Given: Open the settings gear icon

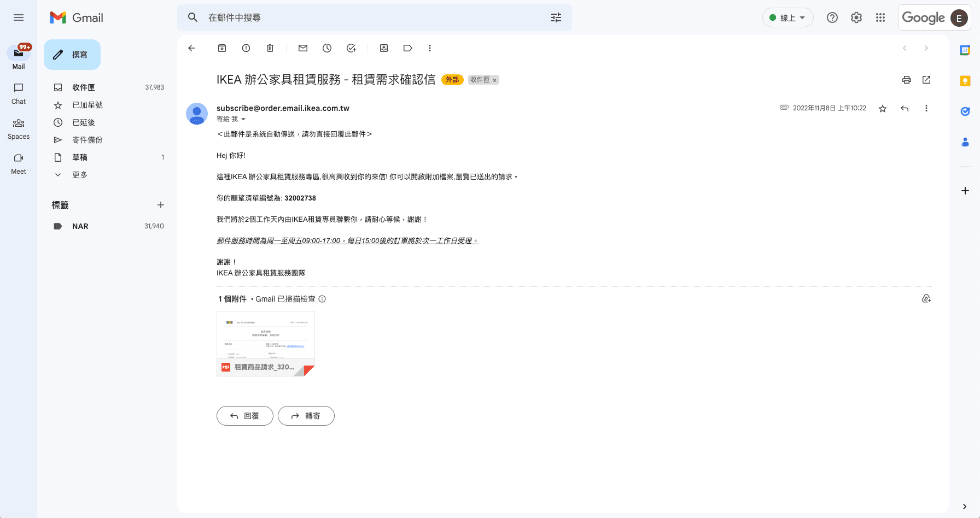Looking at the screenshot, I should pos(856,17).
